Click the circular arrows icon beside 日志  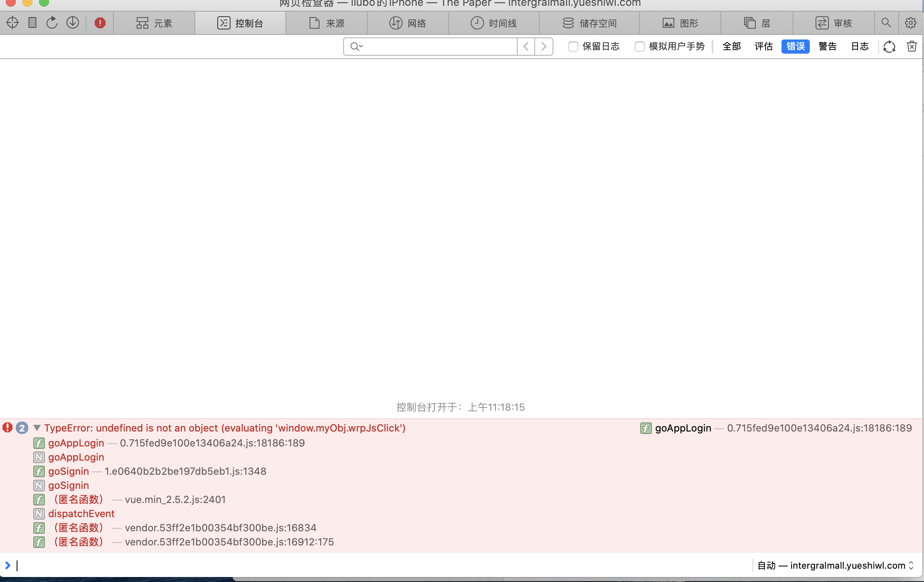click(889, 46)
